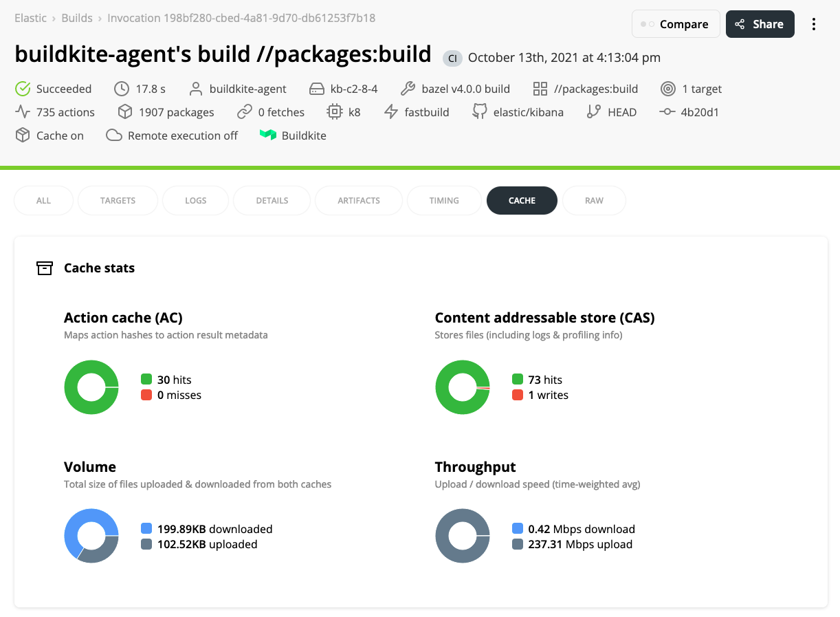
Task: Go to Builds in the breadcrumb
Action: [x=77, y=18]
